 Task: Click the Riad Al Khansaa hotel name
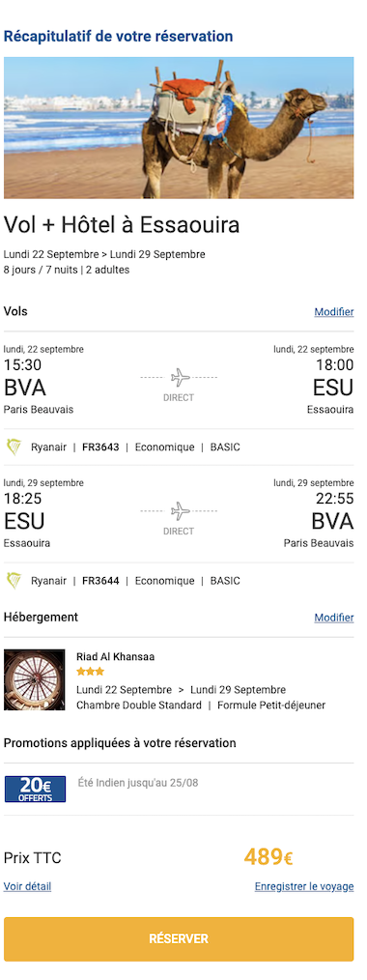click(x=116, y=657)
